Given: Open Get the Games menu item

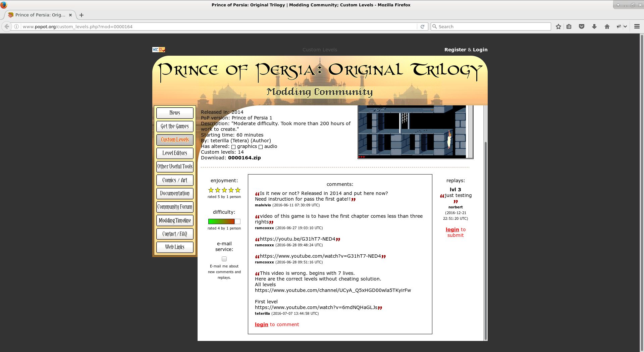Looking at the screenshot, I should 175,126.
